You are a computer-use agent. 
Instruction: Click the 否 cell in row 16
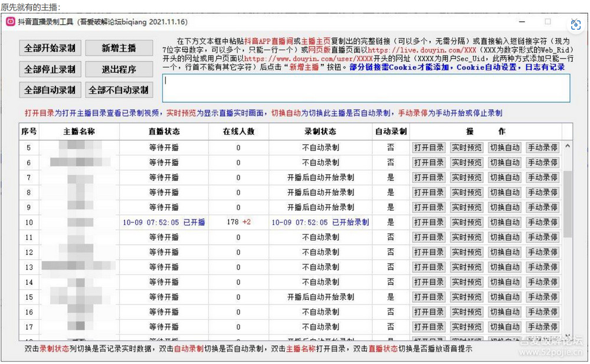click(391, 311)
